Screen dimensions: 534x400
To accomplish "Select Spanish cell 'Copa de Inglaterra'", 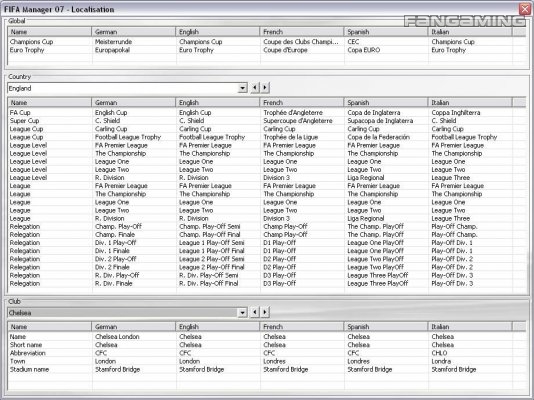I will [x=374, y=113].
